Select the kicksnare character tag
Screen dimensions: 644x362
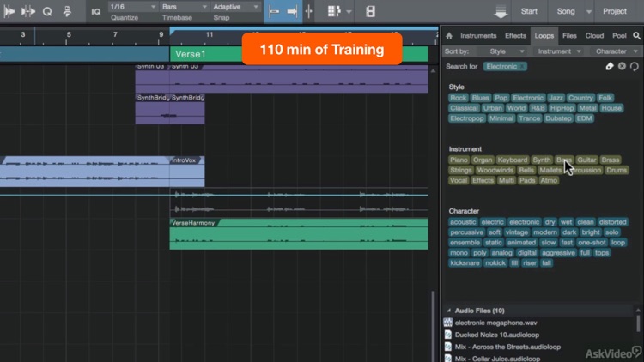coord(465,263)
